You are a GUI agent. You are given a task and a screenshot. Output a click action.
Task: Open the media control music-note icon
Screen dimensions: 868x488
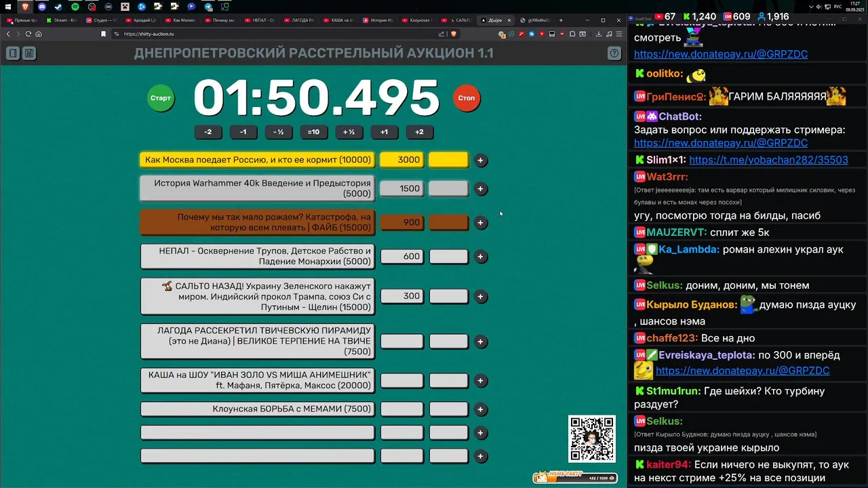[609, 34]
